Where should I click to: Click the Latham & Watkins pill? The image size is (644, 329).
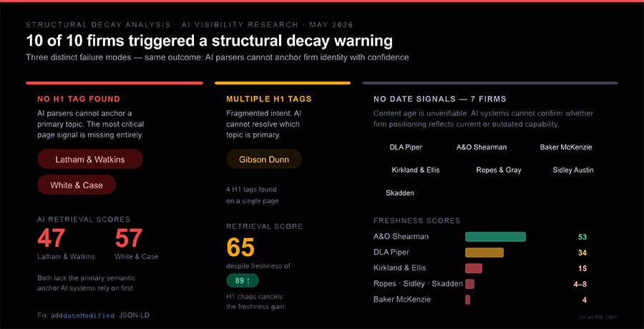click(x=90, y=159)
